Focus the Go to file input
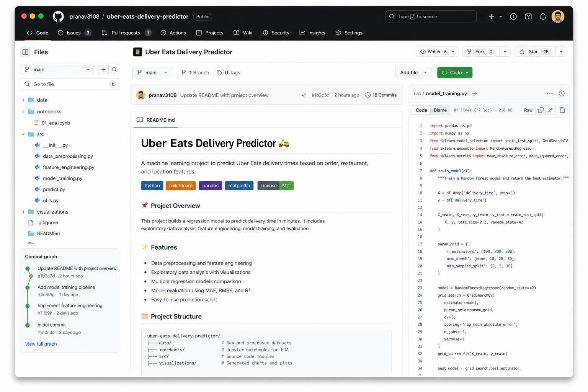Image resolution: width=588 pixels, height=392 pixels. click(x=69, y=84)
